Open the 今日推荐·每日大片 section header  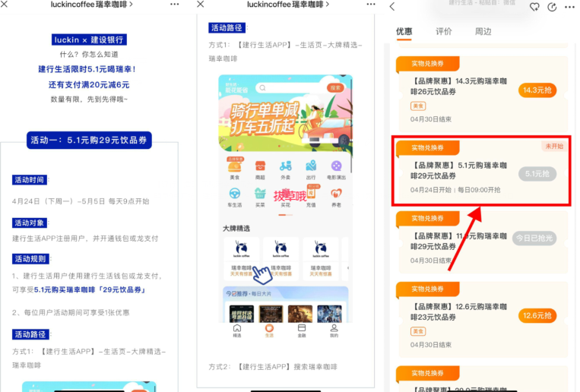point(249,294)
